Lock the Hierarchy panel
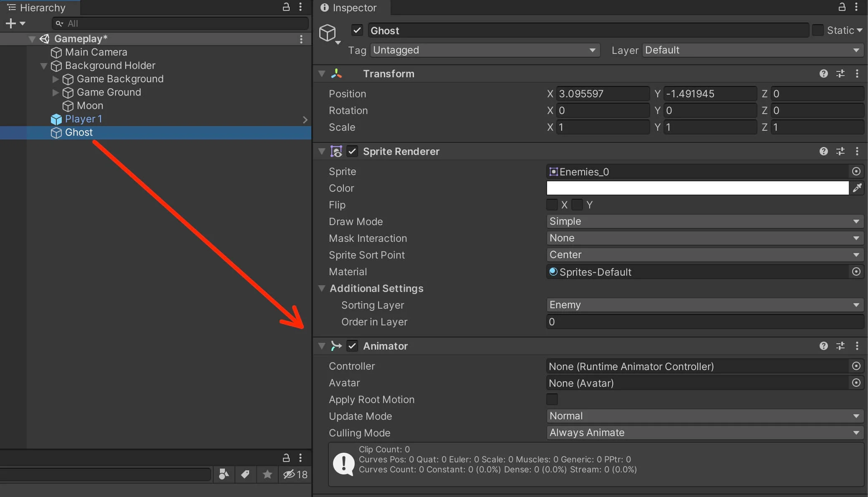Screen dimensions: 868x497 [x=286, y=7]
